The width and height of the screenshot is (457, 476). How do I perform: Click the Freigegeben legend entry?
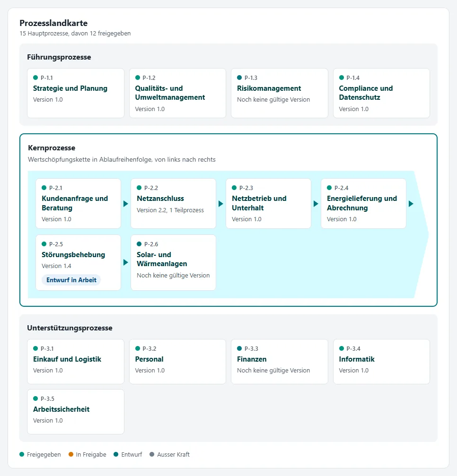tap(40, 454)
